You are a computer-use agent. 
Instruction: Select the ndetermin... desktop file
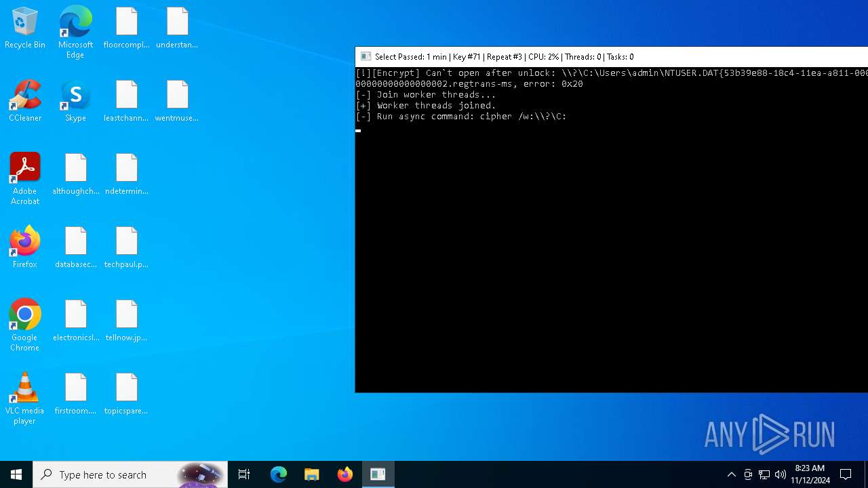(126, 175)
